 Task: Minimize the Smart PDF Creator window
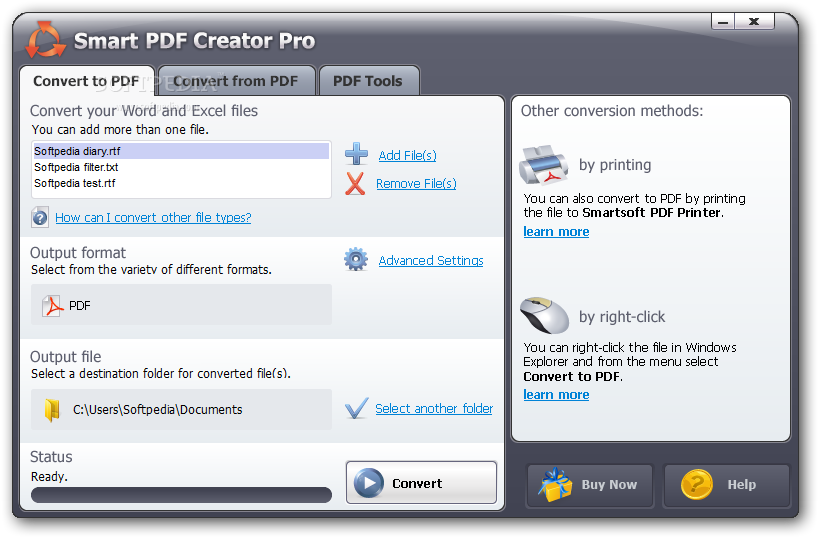(723, 22)
